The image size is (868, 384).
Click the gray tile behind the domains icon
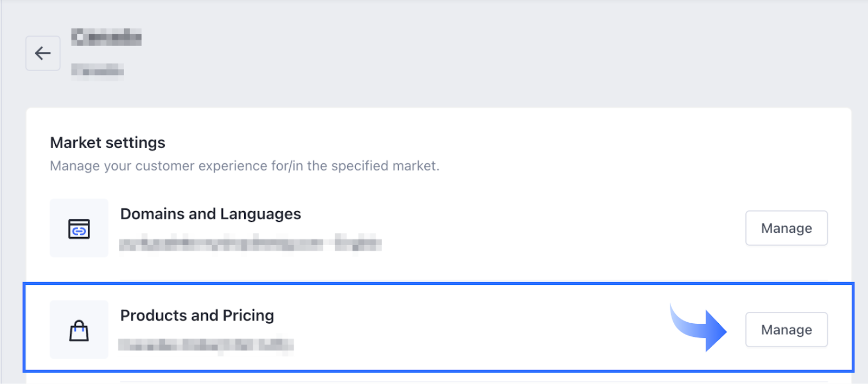(x=79, y=228)
